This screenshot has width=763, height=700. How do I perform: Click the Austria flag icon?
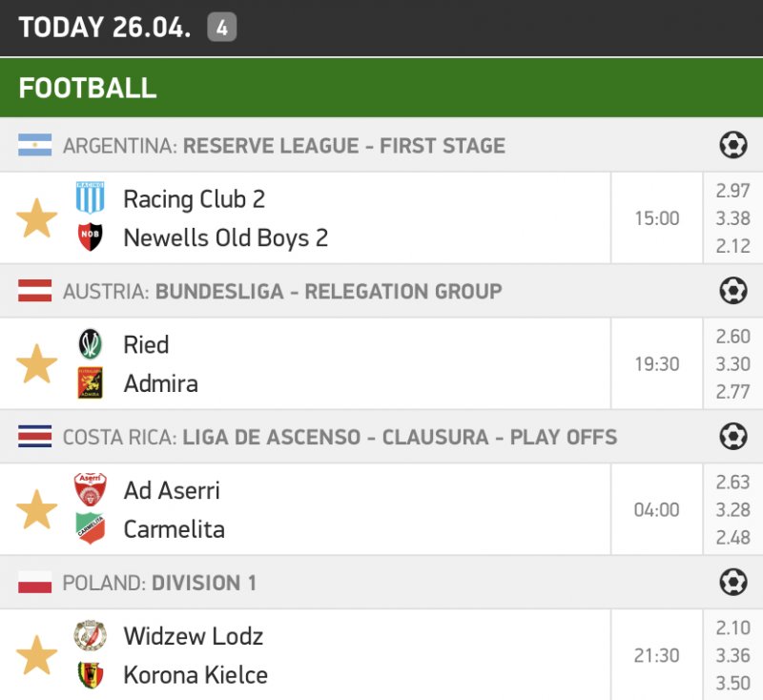pyautogui.click(x=34, y=292)
